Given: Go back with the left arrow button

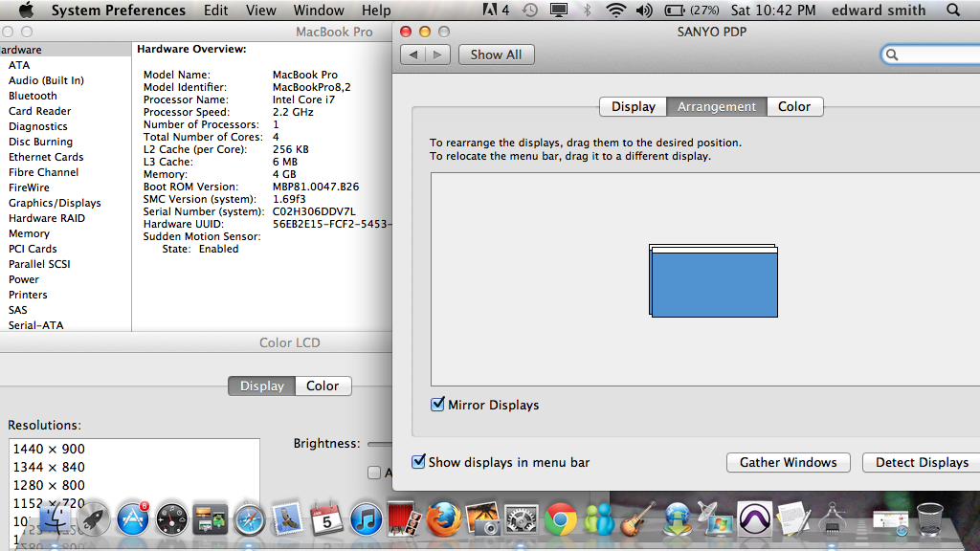Looking at the screenshot, I should click(x=413, y=55).
